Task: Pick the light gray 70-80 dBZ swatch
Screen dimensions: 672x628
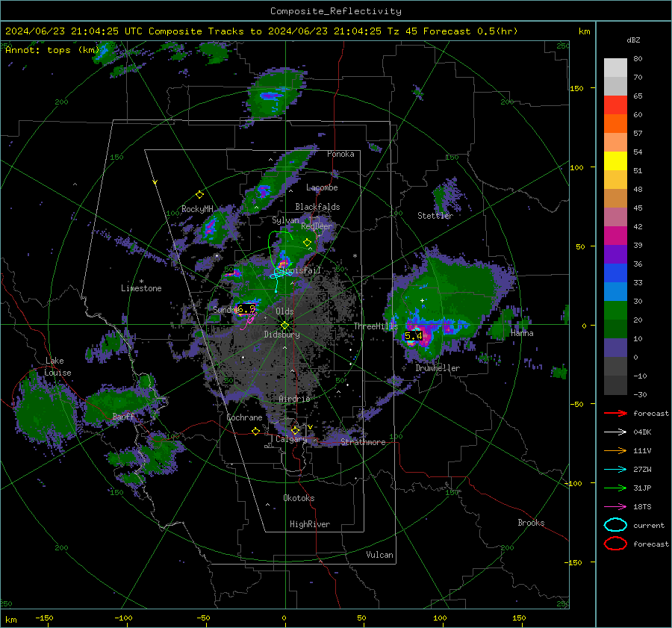Action: 615,68
